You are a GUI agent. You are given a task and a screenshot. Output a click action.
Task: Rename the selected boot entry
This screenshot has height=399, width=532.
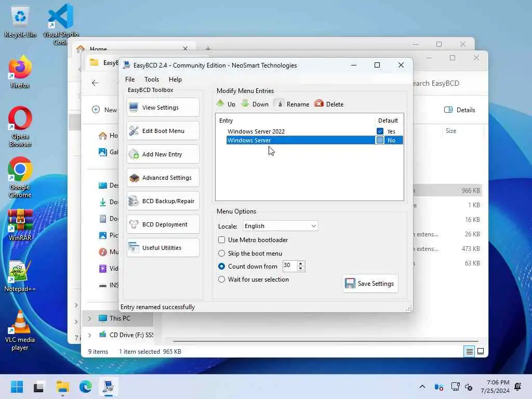pyautogui.click(x=292, y=104)
